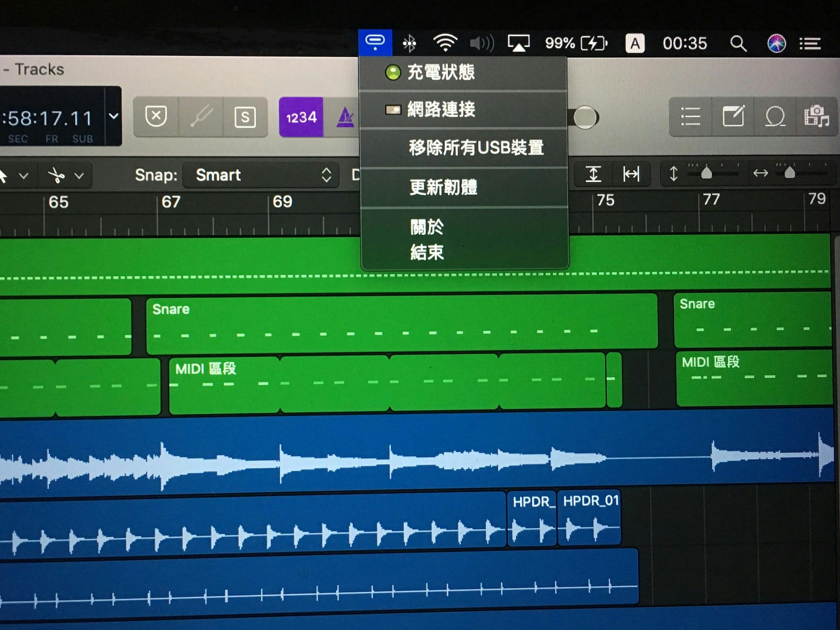Screen dimensions: 840x630
Task: Toggle the Solo S button
Action: click(x=245, y=117)
